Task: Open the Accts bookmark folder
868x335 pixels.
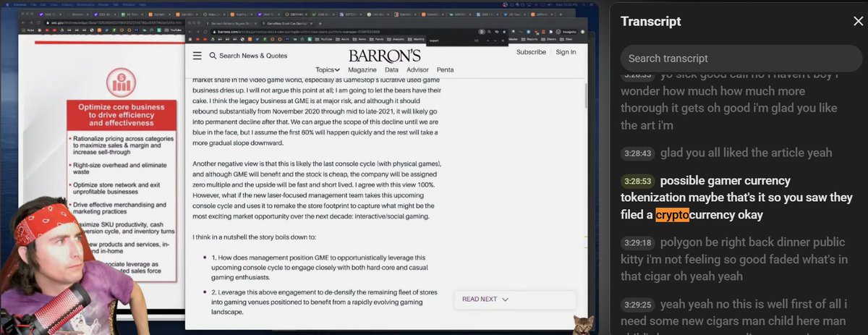Action: point(343,40)
